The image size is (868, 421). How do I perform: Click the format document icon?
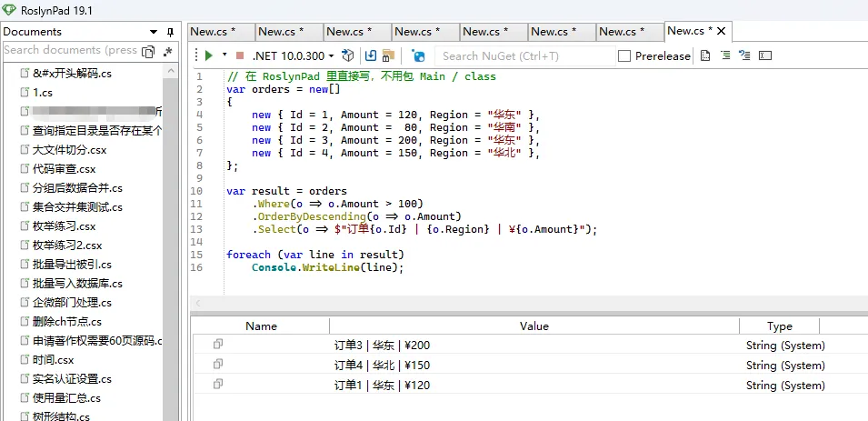click(x=705, y=55)
